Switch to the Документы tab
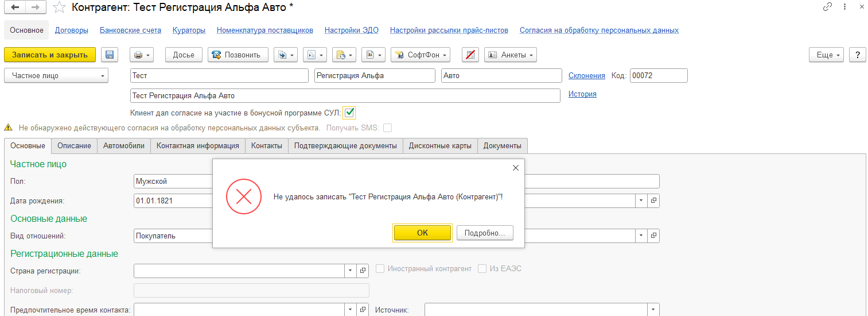The height and width of the screenshot is (316, 868). pyautogui.click(x=503, y=145)
